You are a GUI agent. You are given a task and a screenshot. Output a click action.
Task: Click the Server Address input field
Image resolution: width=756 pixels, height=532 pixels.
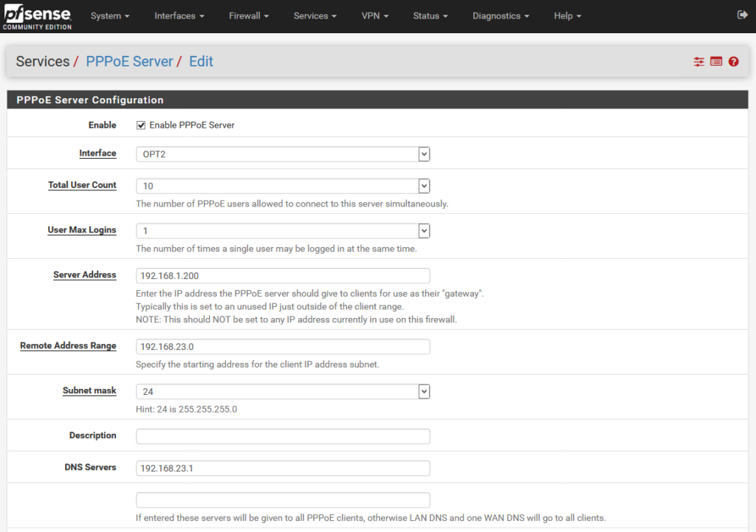point(283,276)
